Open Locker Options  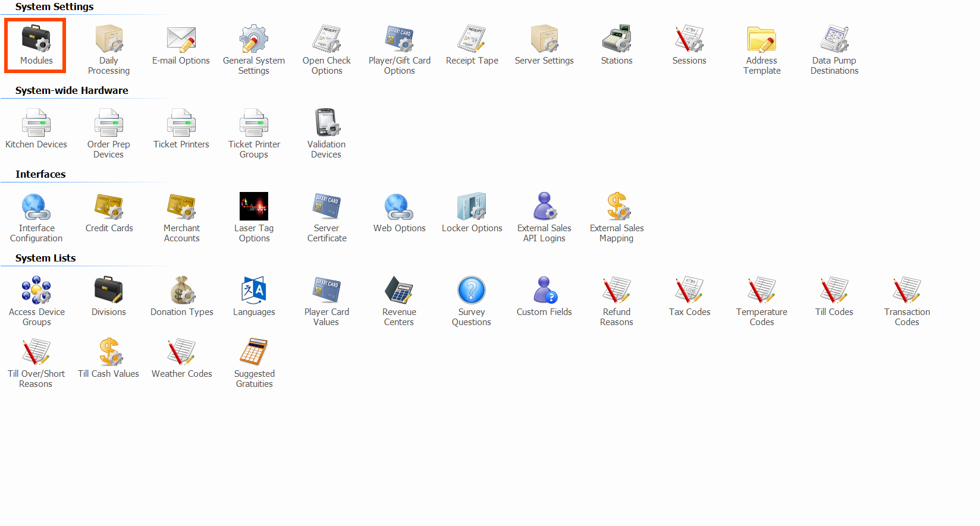(472, 207)
